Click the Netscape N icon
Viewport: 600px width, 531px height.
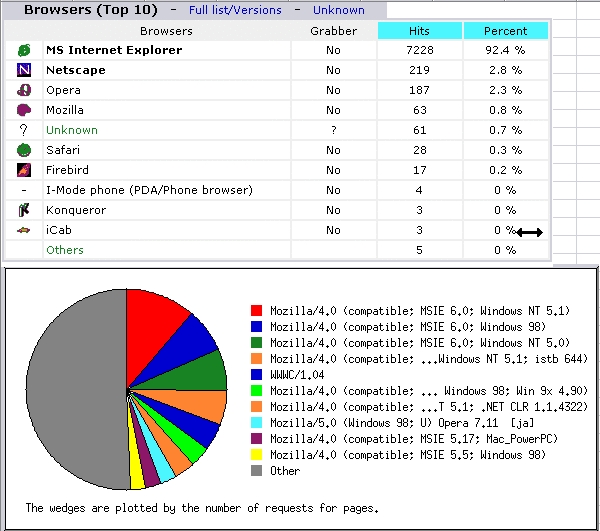point(25,70)
